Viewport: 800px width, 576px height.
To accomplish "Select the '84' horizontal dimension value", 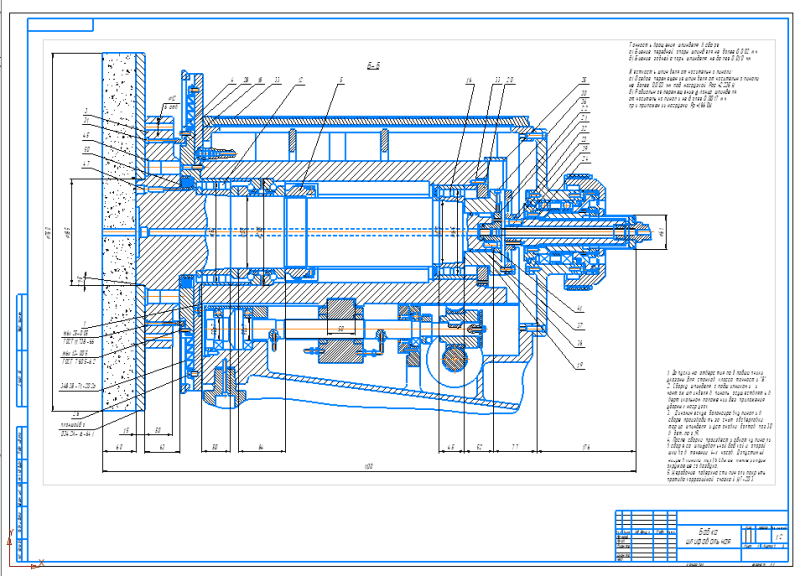I will pyautogui.click(x=261, y=447).
